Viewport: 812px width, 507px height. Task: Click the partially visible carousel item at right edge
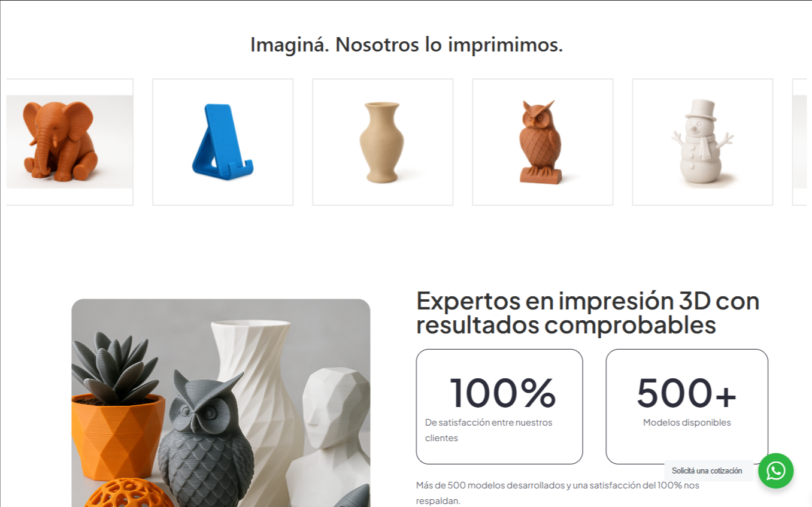[799, 142]
